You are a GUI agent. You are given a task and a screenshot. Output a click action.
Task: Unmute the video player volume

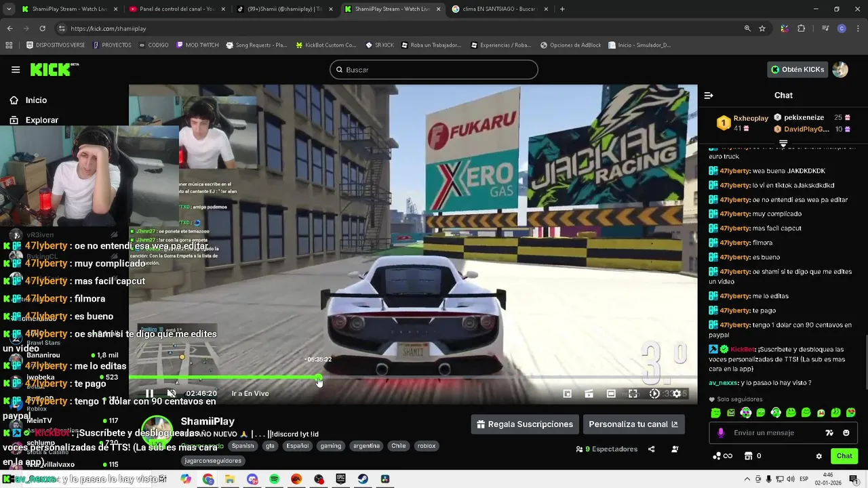[172, 393]
